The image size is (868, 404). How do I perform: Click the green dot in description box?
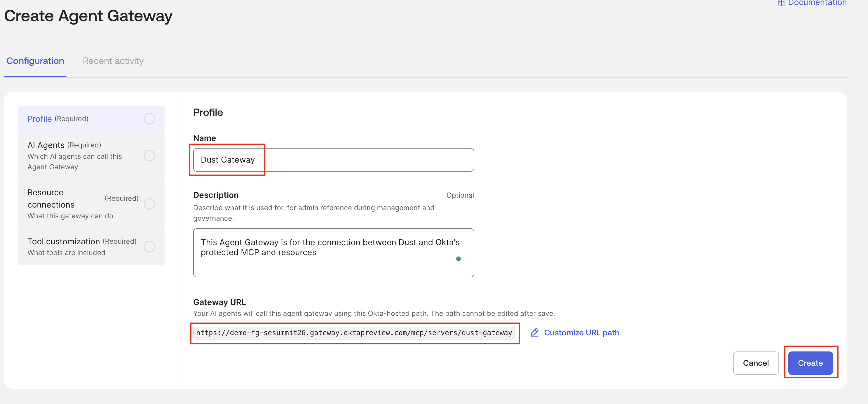point(458,259)
